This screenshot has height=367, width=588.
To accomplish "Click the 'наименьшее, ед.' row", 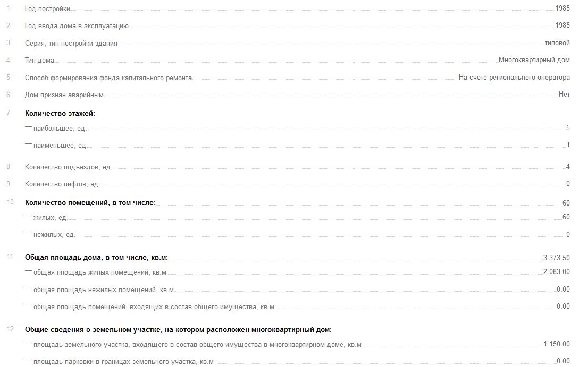I will click(x=297, y=146).
